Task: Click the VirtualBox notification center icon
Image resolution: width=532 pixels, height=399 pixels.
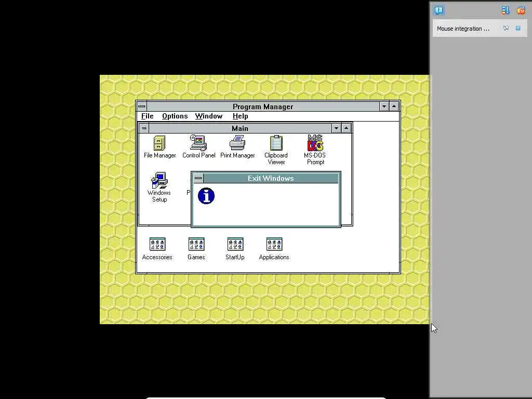Action: pos(438,10)
